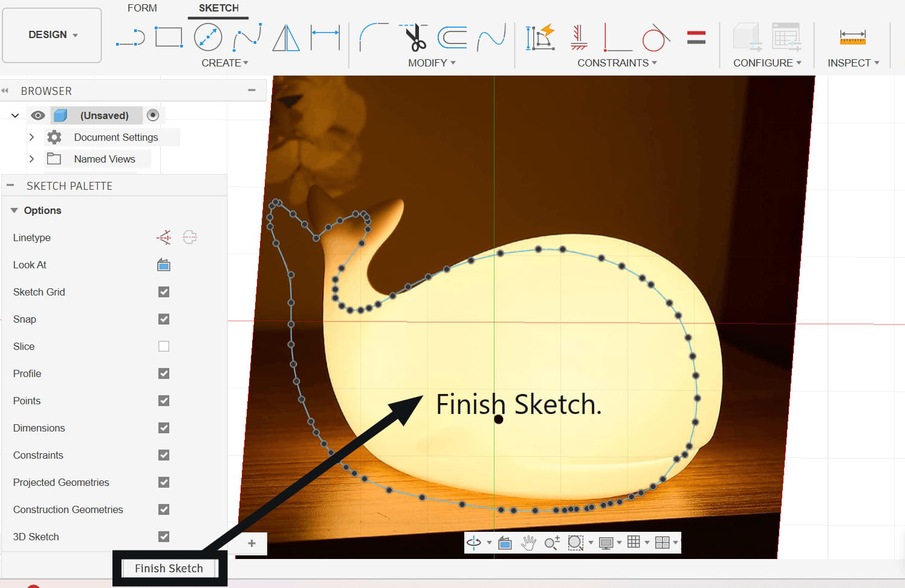Collapse the Options section triangle
This screenshot has height=588, width=905.
(14, 210)
